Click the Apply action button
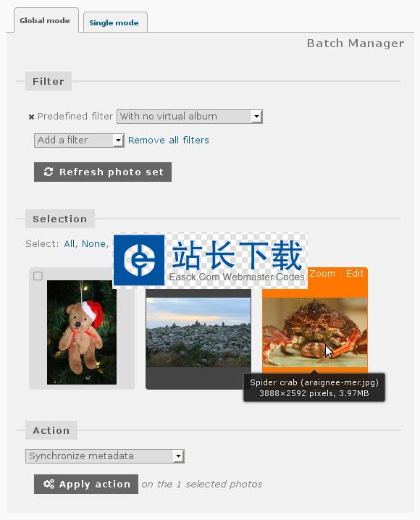Screen dimensions: 420x520 [86, 484]
